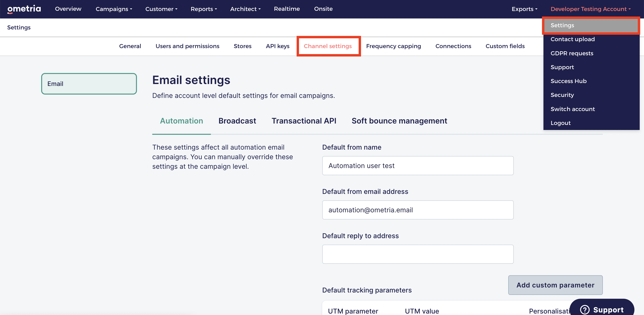Viewport: 644px width, 315px height.
Task: Click the Default from name field
Action: (x=418, y=166)
